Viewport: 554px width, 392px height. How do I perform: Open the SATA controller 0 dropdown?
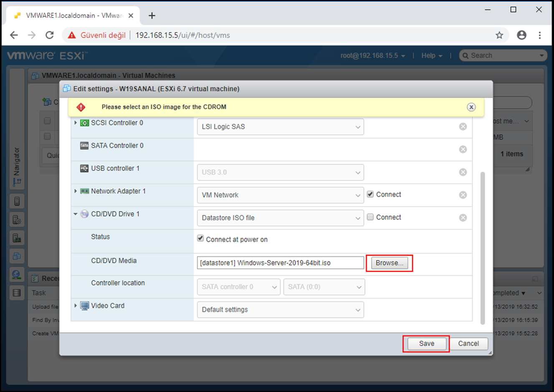(238, 287)
